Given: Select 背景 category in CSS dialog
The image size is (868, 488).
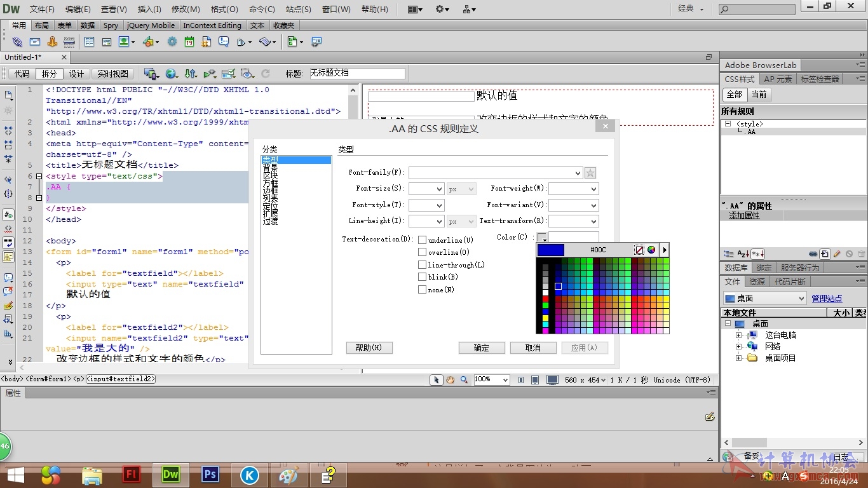Looking at the screenshot, I should pyautogui.click(x=270, y=168).
